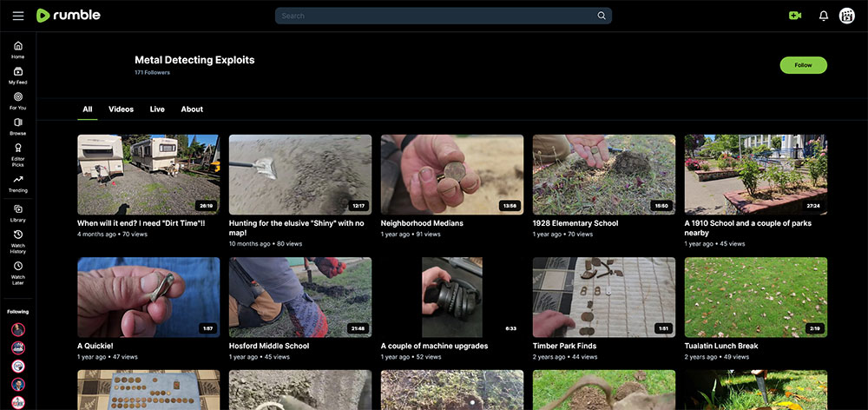Switch to the Live tab

point(157,109)
